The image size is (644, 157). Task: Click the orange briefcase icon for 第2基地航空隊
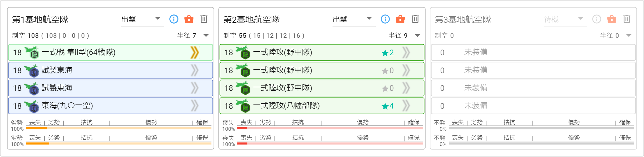tap(400, 19)
